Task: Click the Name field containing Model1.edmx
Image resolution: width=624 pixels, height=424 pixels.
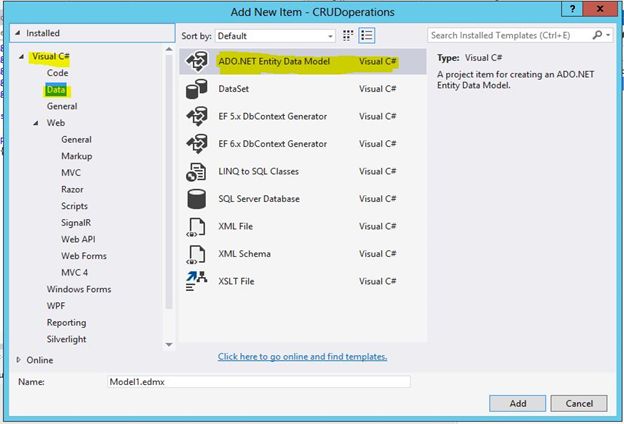Action: pyautogui.click(x=258, y=381)
